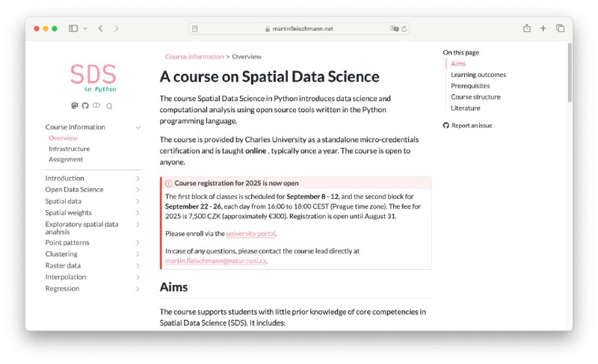Collapse the Course information section chevron
Image resolution: width=598 pixels, height=364 pixels.
[138, 127]
